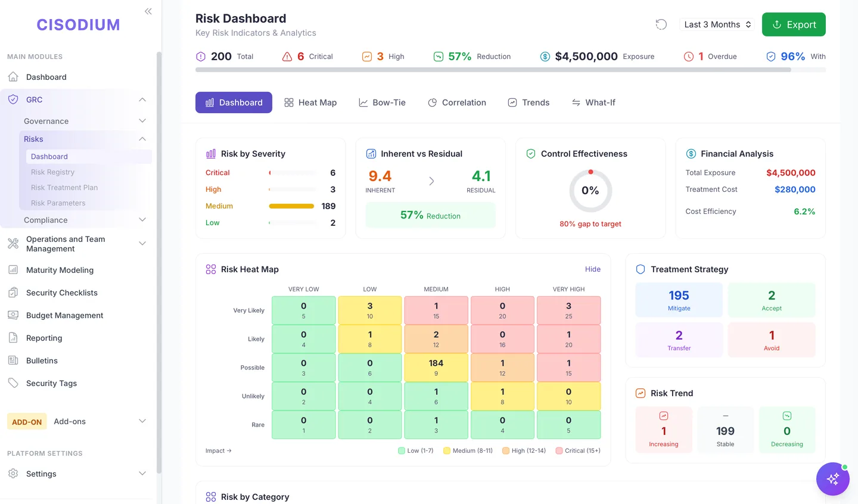Image resolution: width=858 pixels, height=504 pixels.
Task: Expand the Governance submenu chevron
Action: click(x=142, y=121)
